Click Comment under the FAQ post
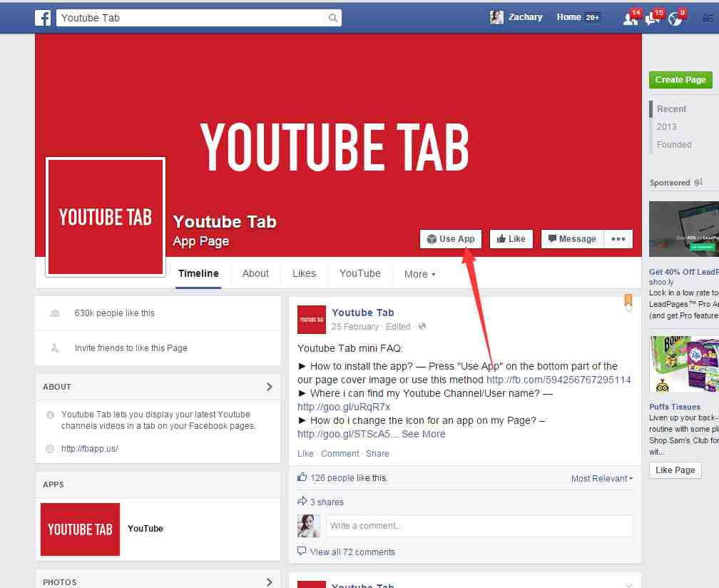The image size is (719, 588). [x=340, y=454]
